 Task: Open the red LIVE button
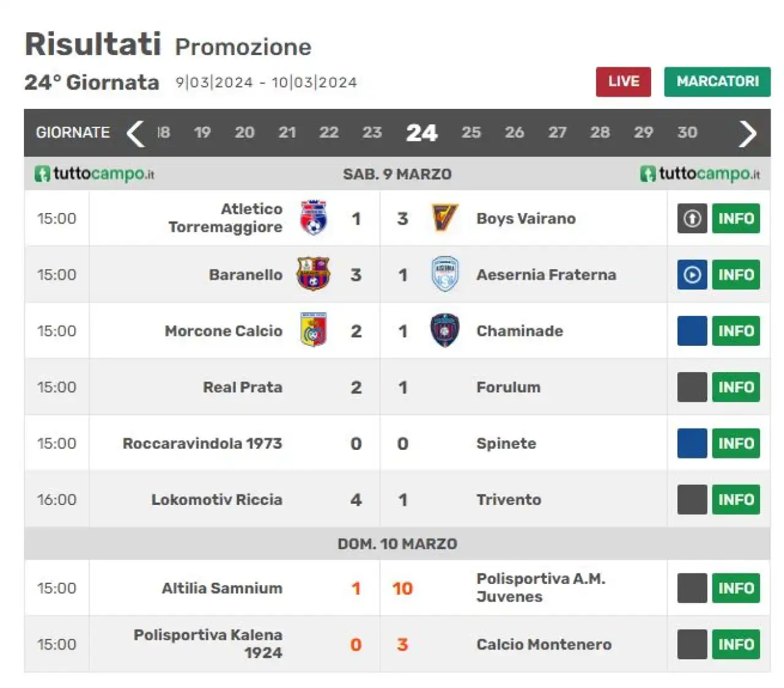click(x=624, y=81)
